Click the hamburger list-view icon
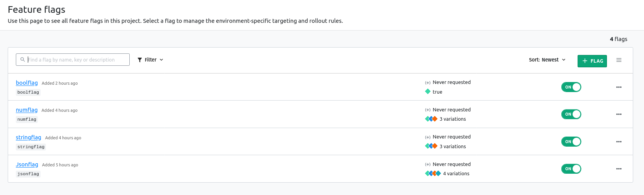Viewport: 644px width, 195px height. click(x=619, y=60)
